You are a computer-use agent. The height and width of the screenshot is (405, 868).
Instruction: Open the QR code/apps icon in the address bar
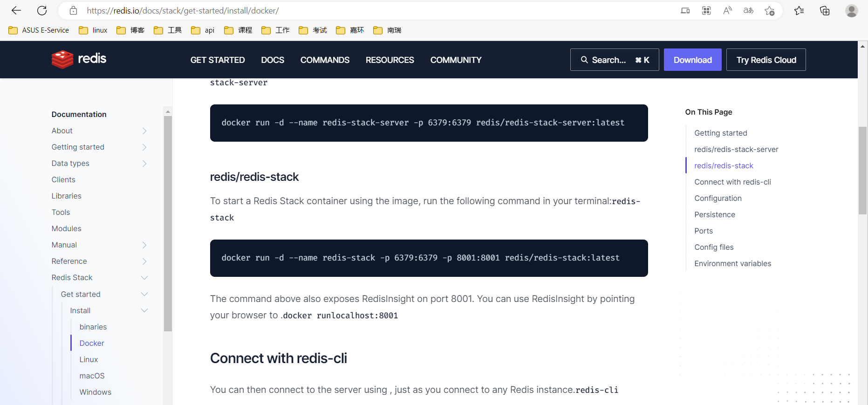tap(706, 10)
